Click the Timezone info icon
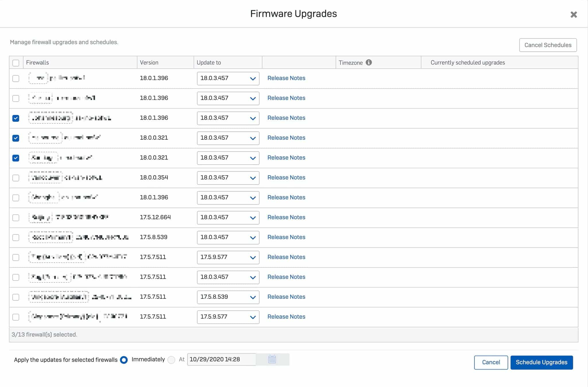Screen dimensions: 588x387 tap(369, 62)
